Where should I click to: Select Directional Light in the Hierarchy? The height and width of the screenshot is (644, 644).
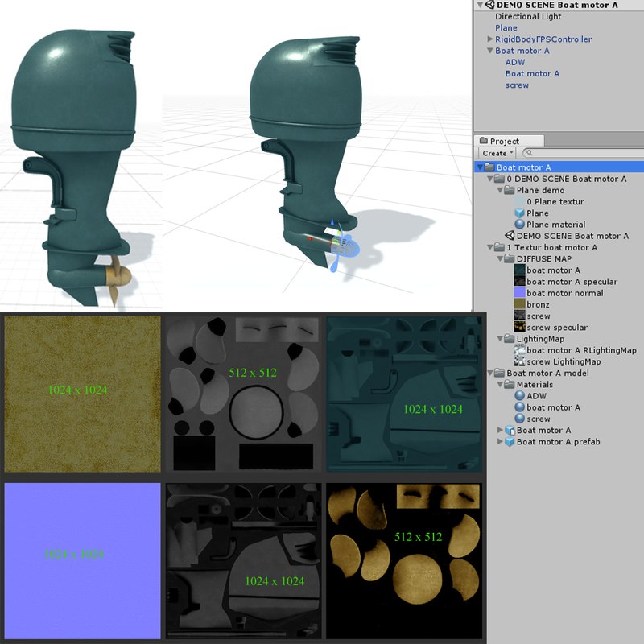click(x=528, y=16)
